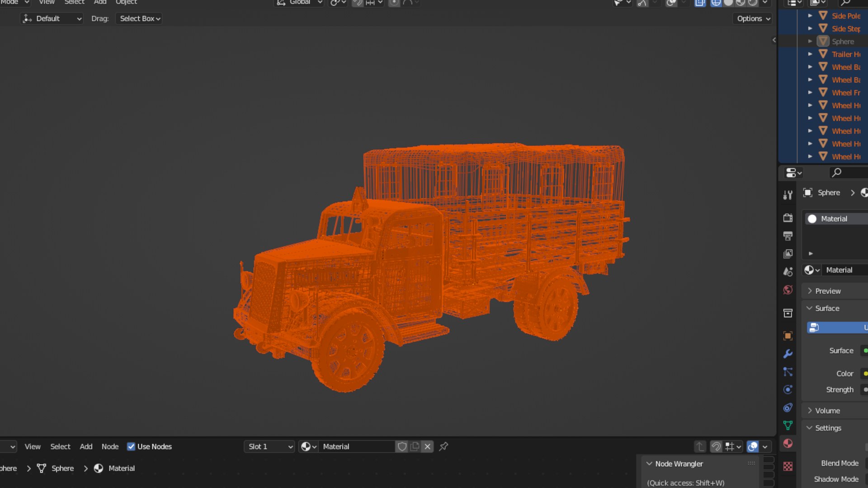Open the Texture properties tab
Screen dimensions: 868x488
click(788, 466)
